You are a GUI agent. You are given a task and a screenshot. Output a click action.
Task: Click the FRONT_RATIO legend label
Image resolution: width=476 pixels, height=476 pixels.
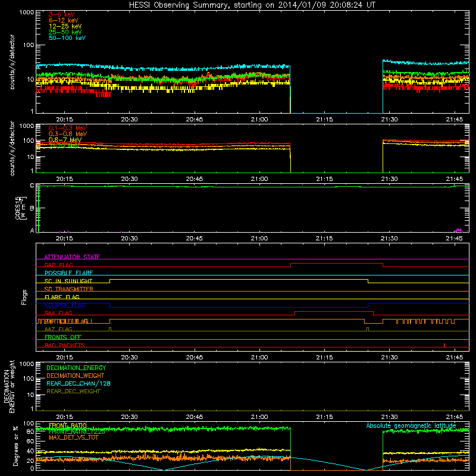pos(68,425)
